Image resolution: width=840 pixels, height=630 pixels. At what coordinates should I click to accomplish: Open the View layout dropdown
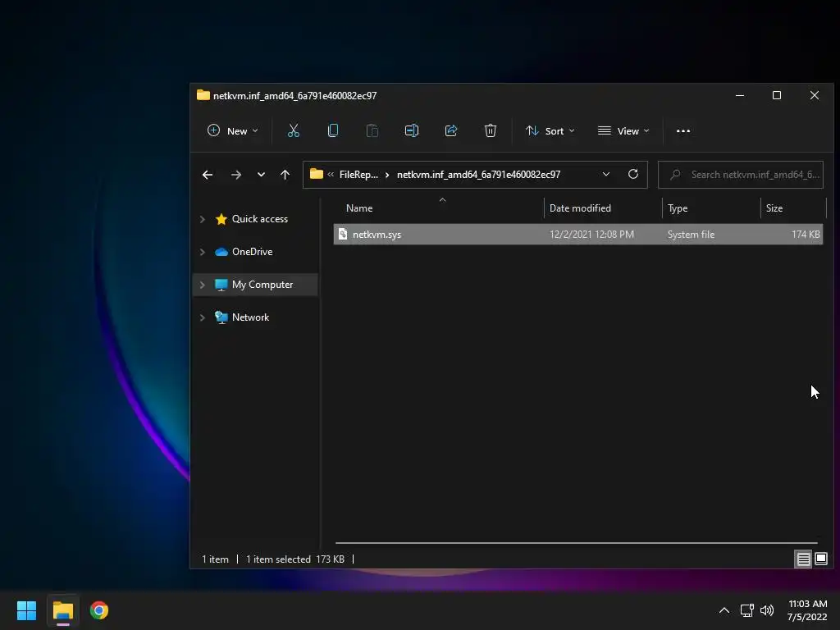(x=623, y=130)
